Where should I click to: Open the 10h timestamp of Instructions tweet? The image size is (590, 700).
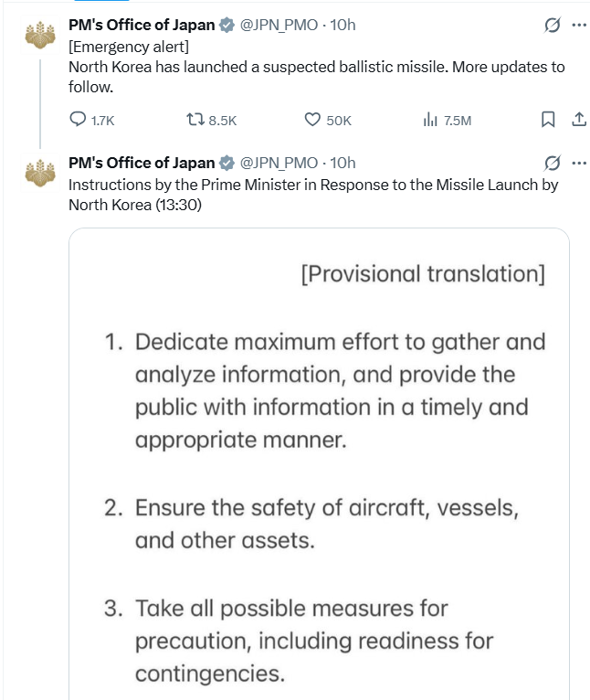(x=342, y=163)
